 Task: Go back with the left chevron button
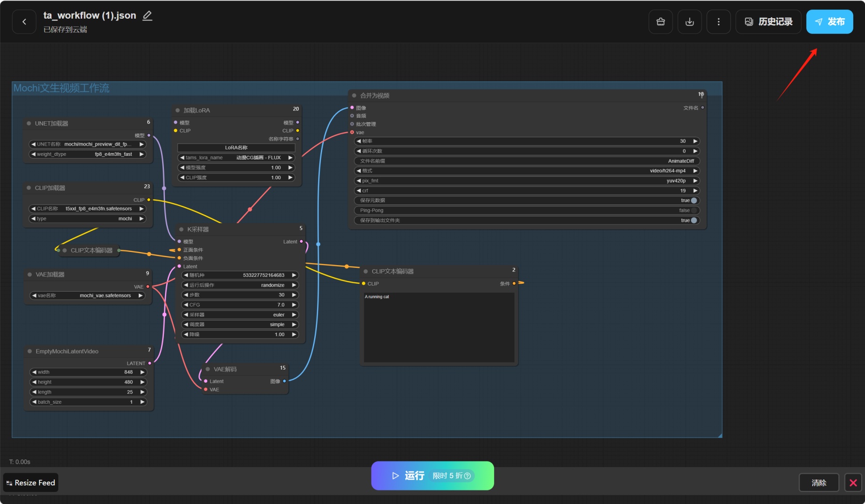(x=24, y=21)
